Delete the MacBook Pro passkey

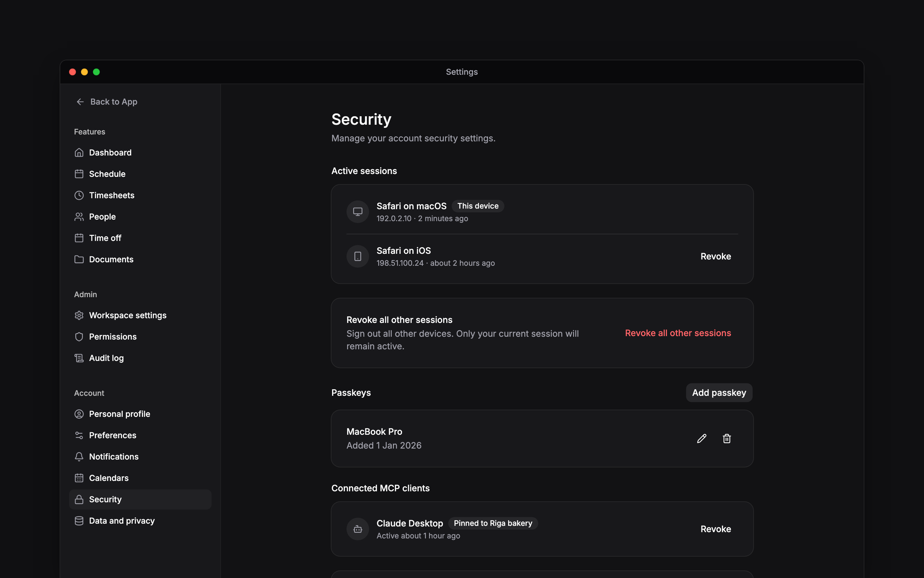click(x=727, y=439)
